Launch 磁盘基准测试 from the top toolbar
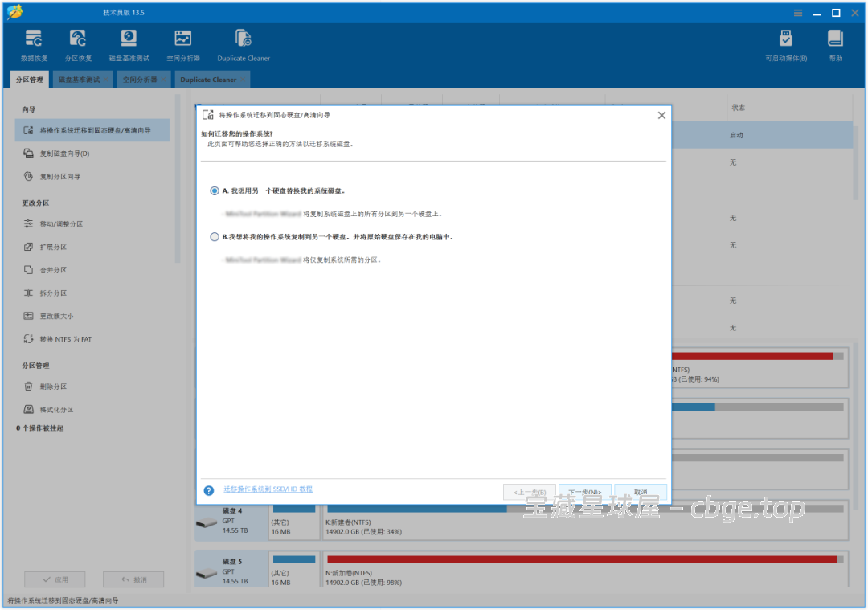Screen dimensions: 868x610 point(129,44)
